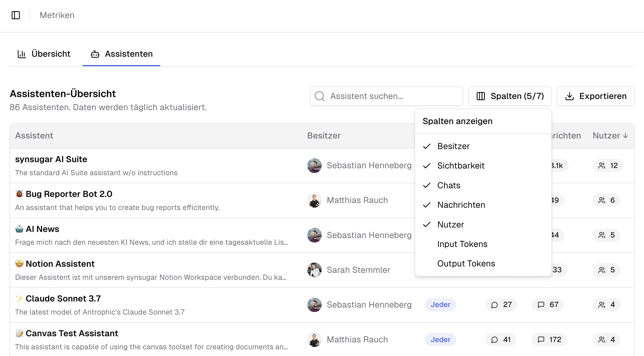Click the columns icon in Spalten button
Viewport: 644px width, 356px height.
tap(481, 96)
